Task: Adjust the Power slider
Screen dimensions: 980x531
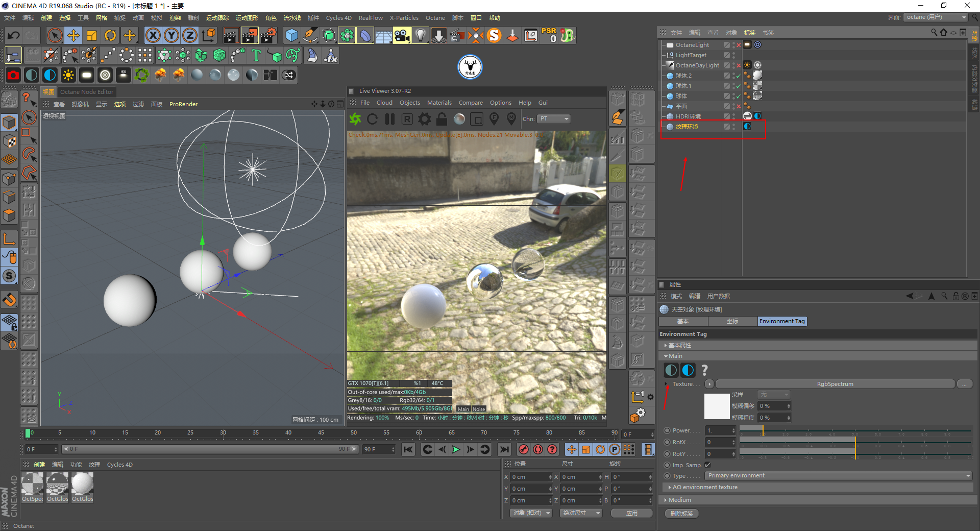Action: [855, 431]
